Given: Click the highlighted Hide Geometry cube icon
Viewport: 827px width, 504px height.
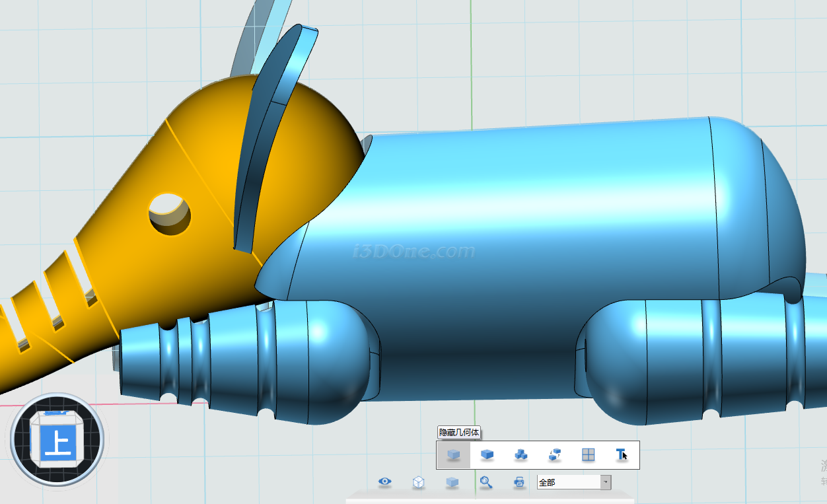Looking at the screenshot, I should [453, 454].
